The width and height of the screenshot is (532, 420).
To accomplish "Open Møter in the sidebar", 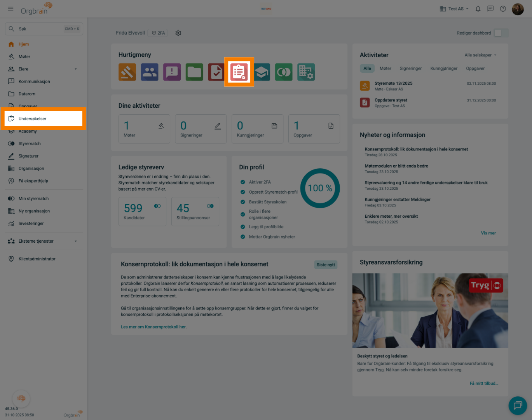I will pos(44,57).
